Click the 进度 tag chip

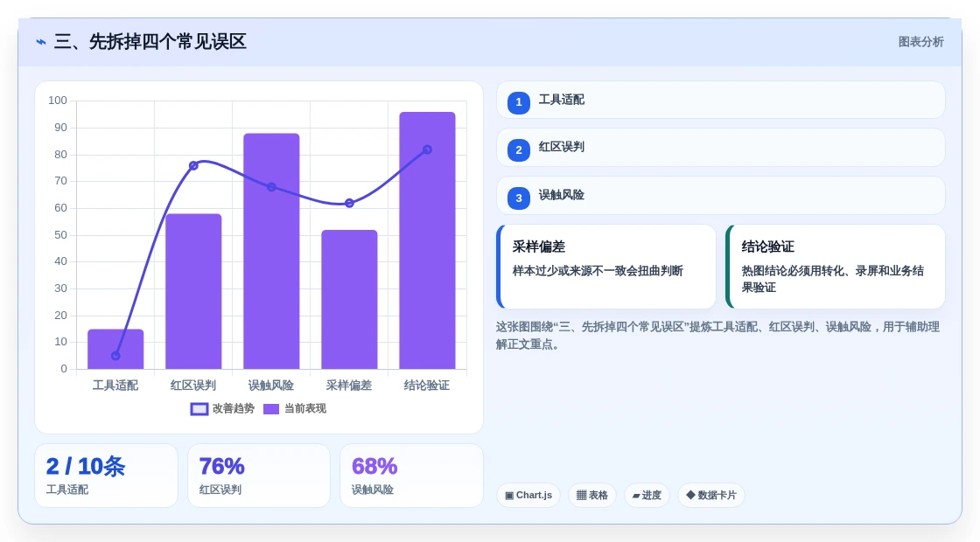tap(647, 495)
